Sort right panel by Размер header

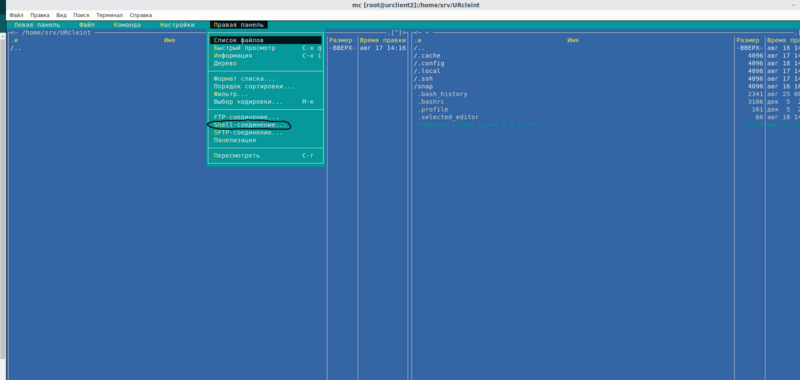coord(748,40)
